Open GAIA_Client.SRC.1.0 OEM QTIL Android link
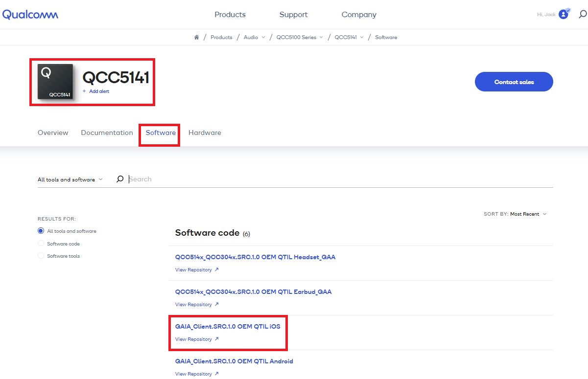 pyautogui.click(x=234, y=361)
